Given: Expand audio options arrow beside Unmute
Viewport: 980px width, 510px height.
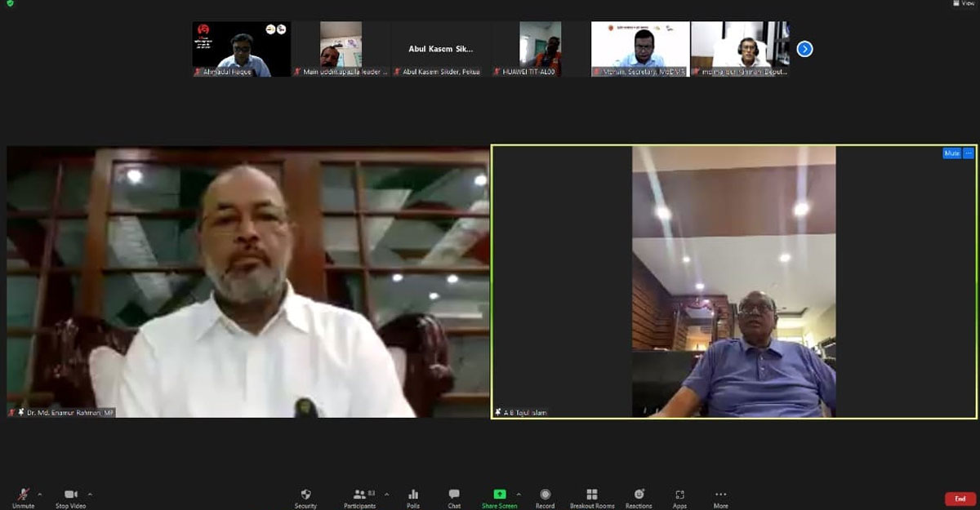Looking at the screenshot, I should (x=40, y=494).
